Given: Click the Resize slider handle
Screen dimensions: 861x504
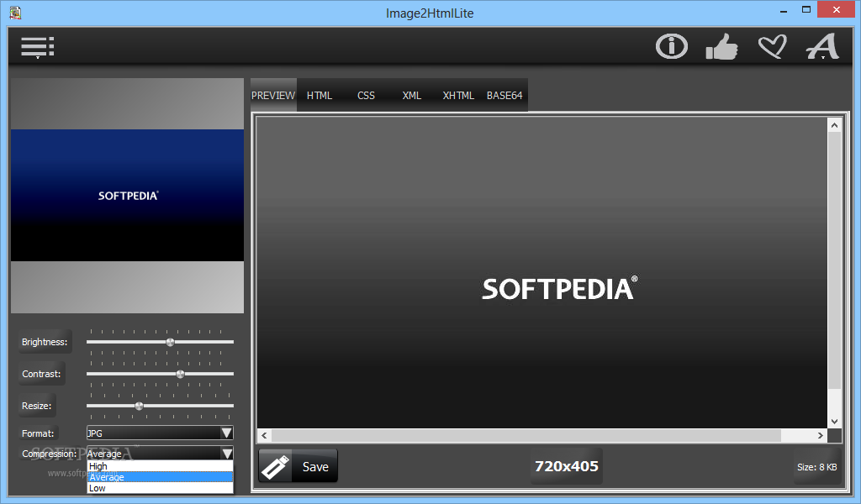Looking at the screenshot, I should coord(139,406).
